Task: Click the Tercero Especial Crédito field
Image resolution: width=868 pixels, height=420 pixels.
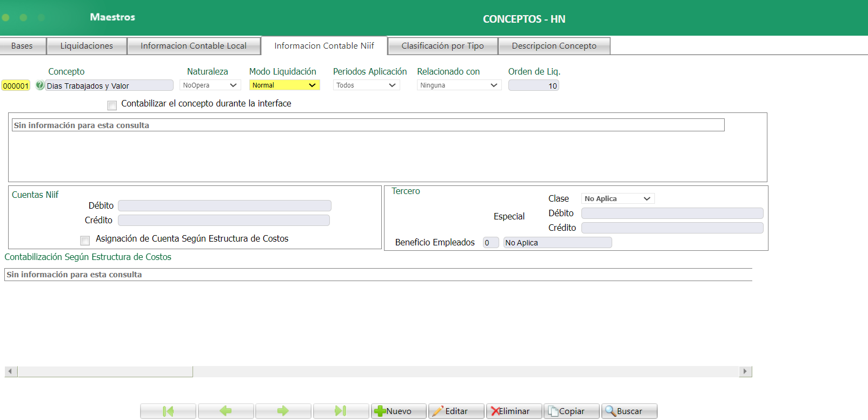Action: click(672, 228)
